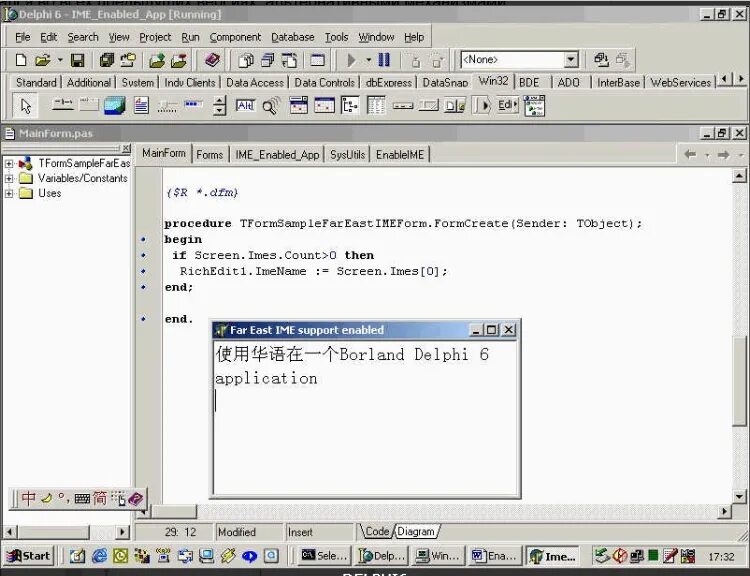Screen dimensions: 750x576
Task: Select the TTreeView component icon
Action: click(x=350, y=105)
